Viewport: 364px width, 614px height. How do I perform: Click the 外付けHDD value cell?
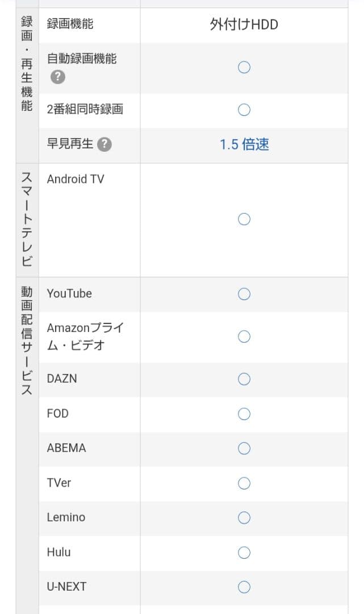(x=244, y=24)
